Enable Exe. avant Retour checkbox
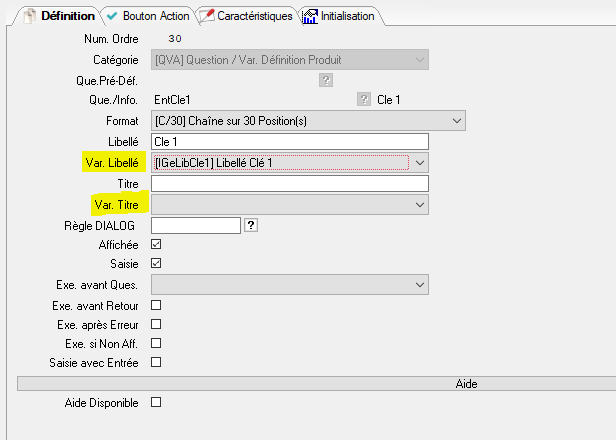The image size is (616, 440). pyautogui.click(x=155, y=305)
